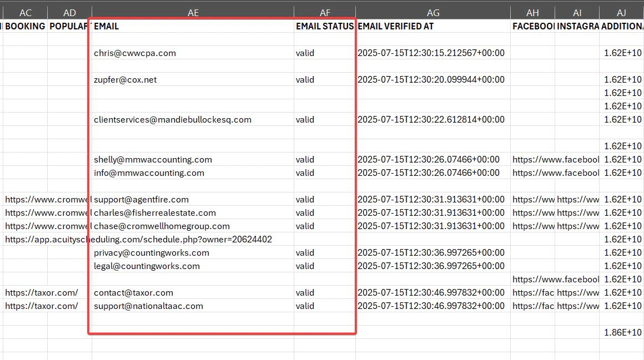Viewport: 644px width, 360px height.
Task: Click 1.62E+10 in chris@cwwcpa.com row
Action: pos(621,53)
